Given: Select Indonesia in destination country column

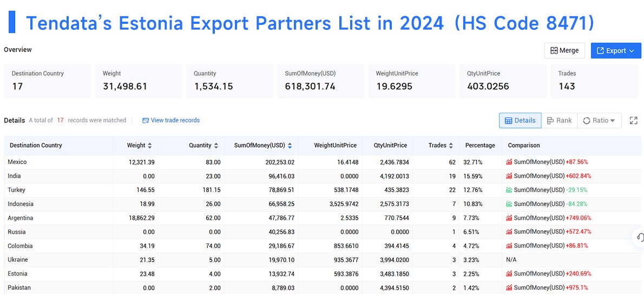Looking at the screenshot, I should [x=21, y=204].
